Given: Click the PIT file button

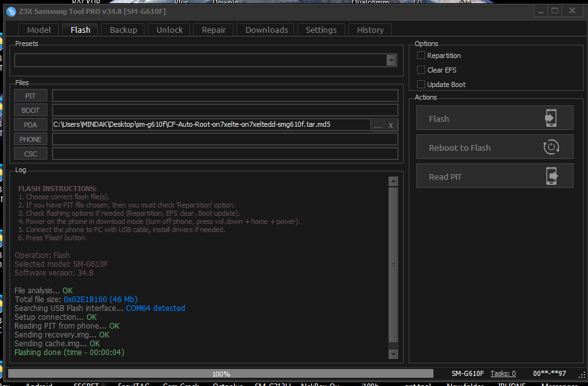Looking at the screenshot, I should 30,96.
